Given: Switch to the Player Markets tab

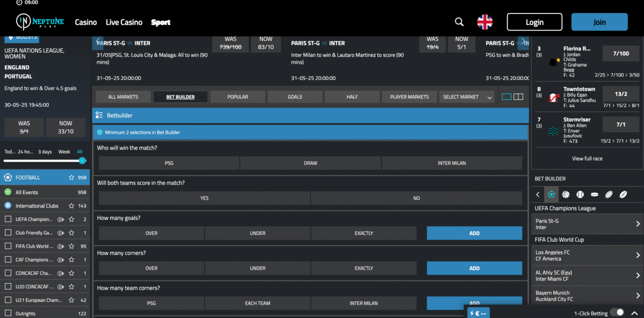Looking at the screenshot, I should 409,97.
